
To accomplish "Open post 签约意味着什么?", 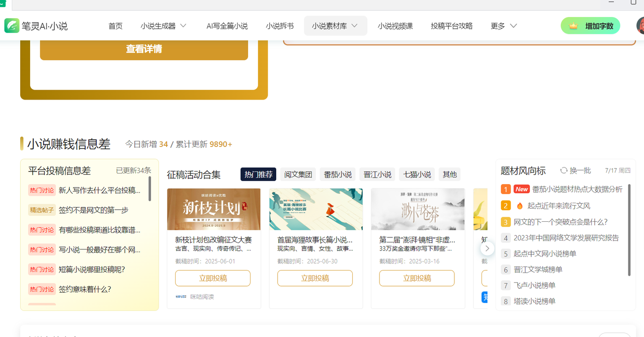I will coord(85,289).
